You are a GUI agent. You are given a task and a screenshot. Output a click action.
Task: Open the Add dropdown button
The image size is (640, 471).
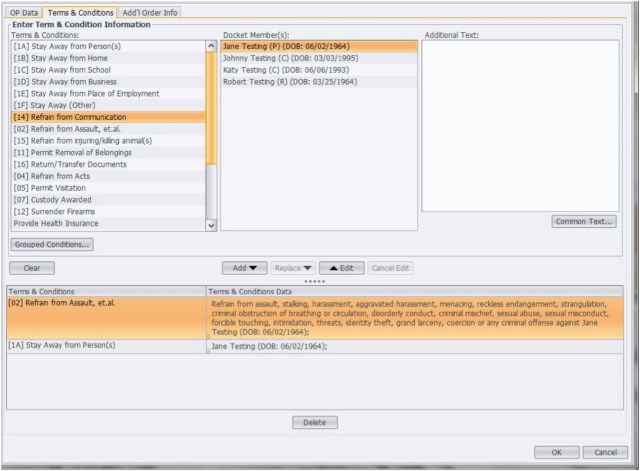243,268
